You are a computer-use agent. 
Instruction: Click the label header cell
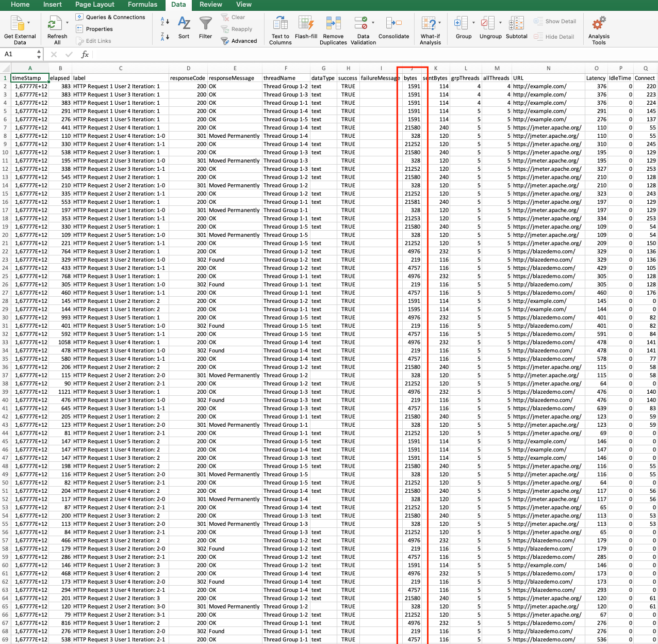[x=121, y=78]
